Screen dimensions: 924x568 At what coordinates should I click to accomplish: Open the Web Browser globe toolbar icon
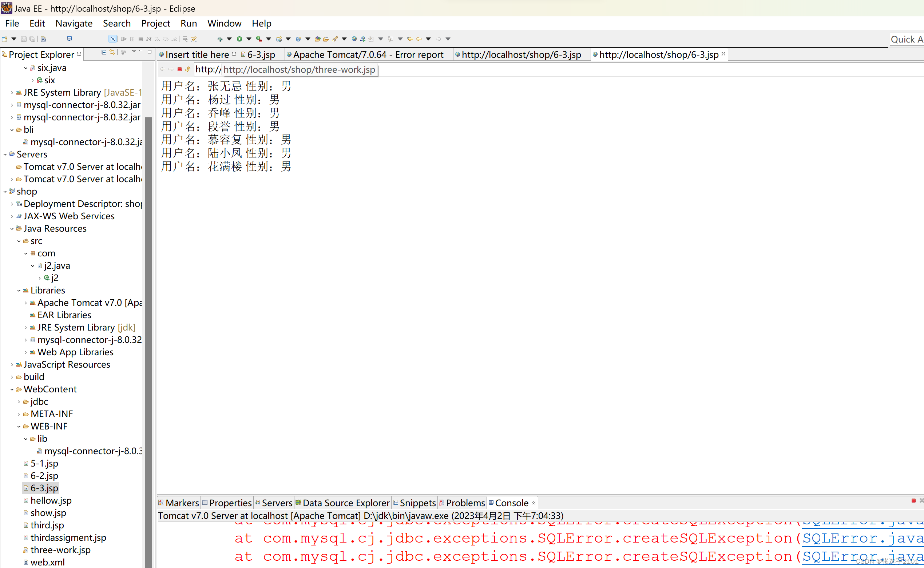click(x=354, y=39)
